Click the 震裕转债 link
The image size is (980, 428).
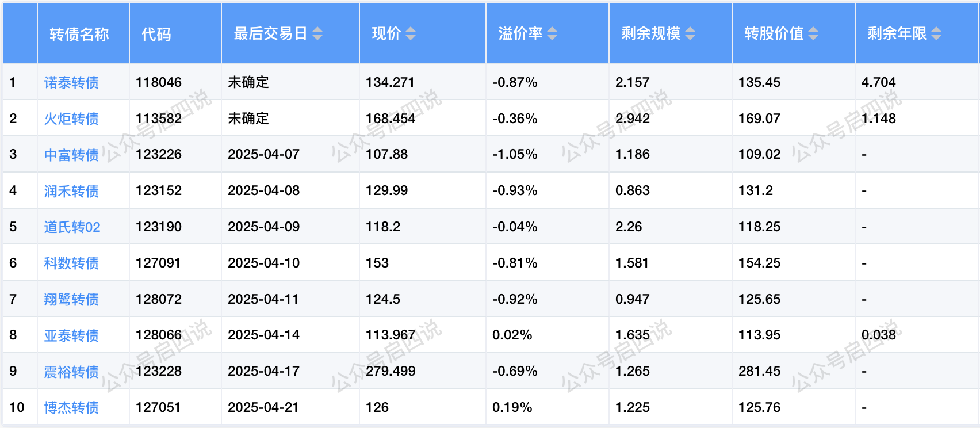[x=71, y=372]
